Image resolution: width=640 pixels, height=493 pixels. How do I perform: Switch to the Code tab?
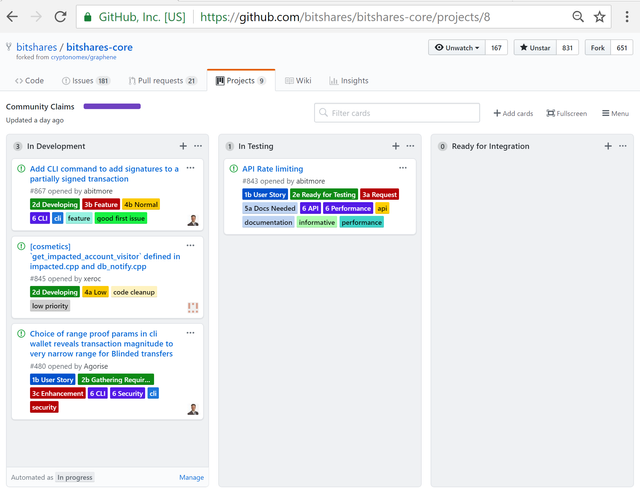tap(29, 80)
